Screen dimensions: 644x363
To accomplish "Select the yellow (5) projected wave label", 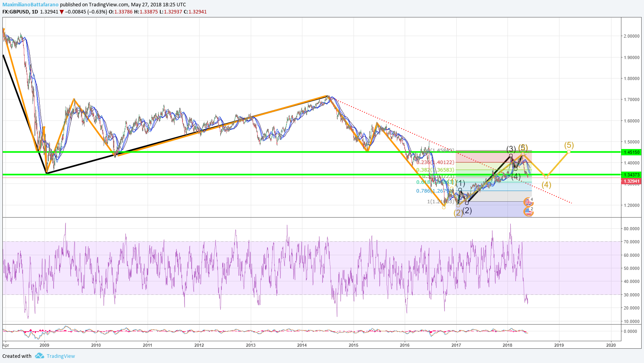I will tap(569, 145).
